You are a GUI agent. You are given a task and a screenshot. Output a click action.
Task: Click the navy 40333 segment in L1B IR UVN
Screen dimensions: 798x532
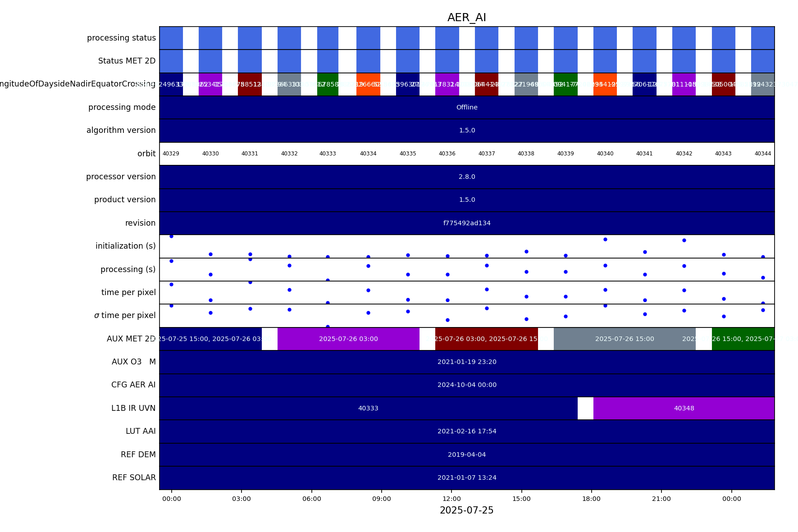tap(368, 408)
